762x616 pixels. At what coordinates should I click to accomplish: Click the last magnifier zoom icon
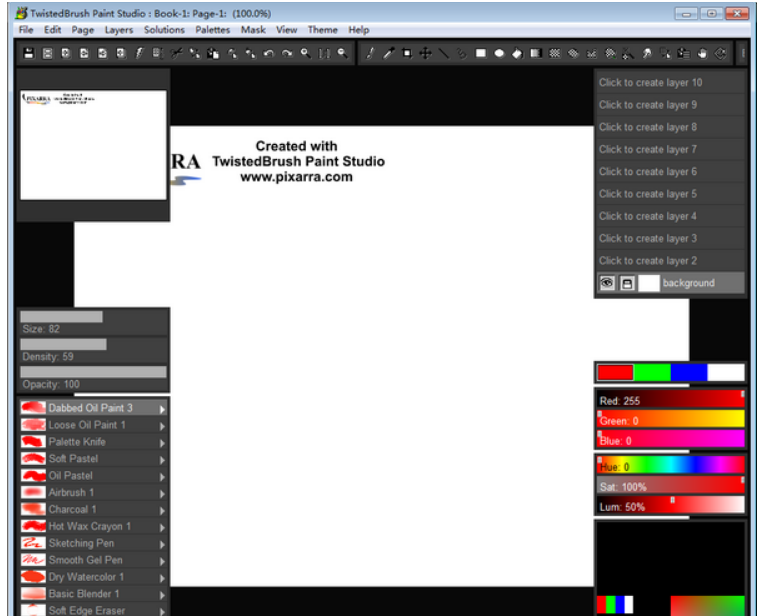click(x=343, y=53)
